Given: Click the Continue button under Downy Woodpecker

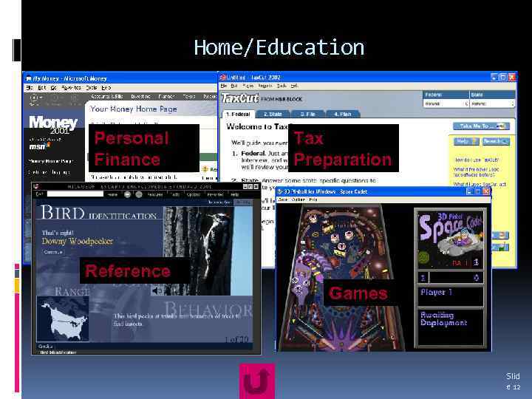Looking at the screenshot, I should (53, 252).
